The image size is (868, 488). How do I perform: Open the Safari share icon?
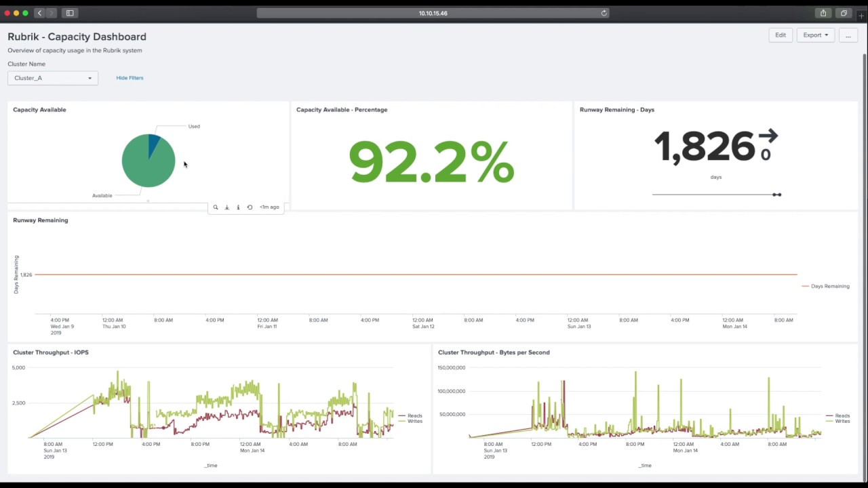click(823, 13)
